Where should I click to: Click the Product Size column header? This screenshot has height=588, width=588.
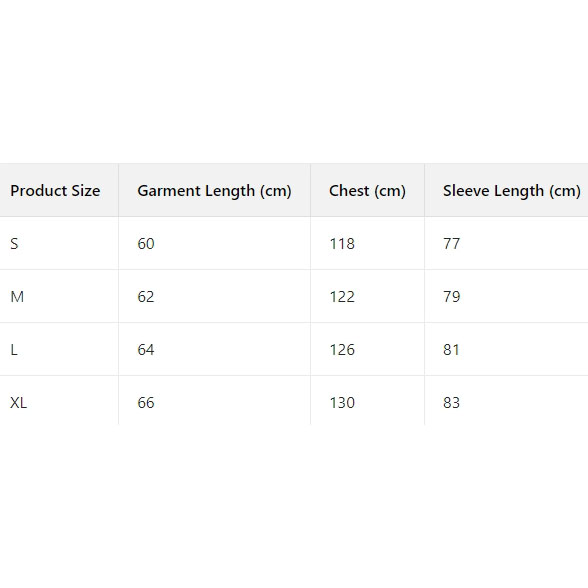click(55, 190)
